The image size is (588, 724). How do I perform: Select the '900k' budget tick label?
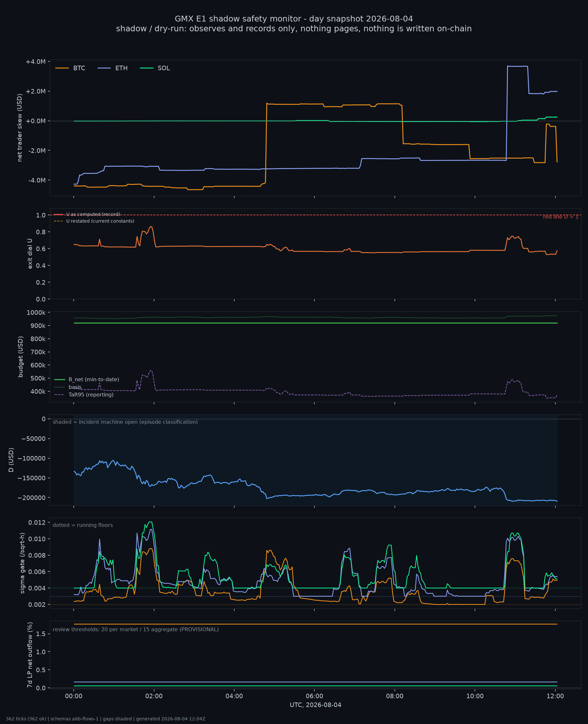coord(38,326)
